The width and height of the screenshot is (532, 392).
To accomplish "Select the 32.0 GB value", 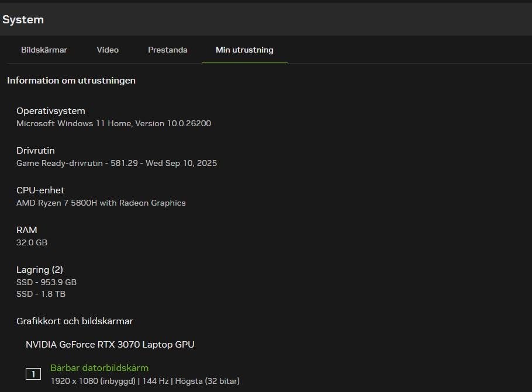I will (x=32, y=242).
